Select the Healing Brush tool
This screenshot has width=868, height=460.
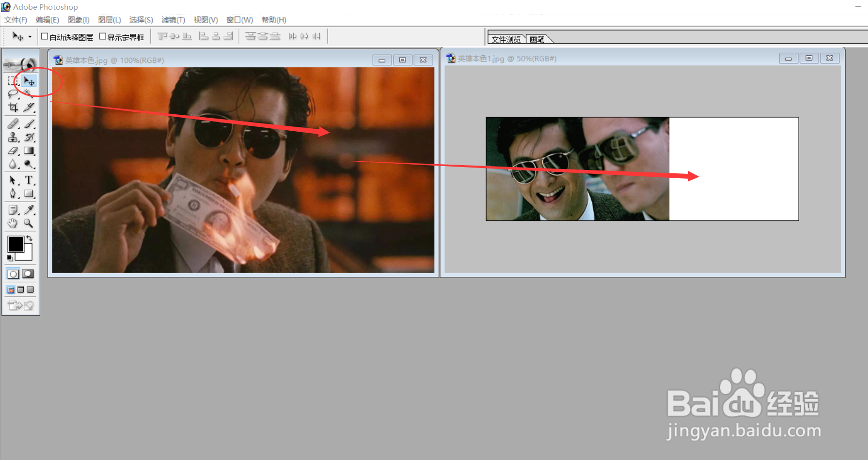(x=13, y=124)
